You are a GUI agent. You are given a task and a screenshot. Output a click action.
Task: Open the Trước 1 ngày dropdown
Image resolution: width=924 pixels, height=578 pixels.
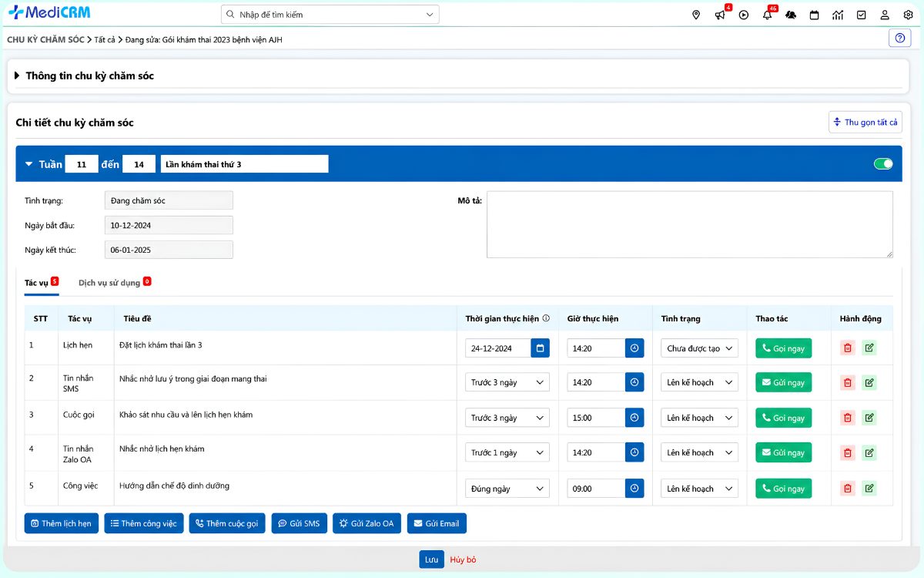point(507,452)
